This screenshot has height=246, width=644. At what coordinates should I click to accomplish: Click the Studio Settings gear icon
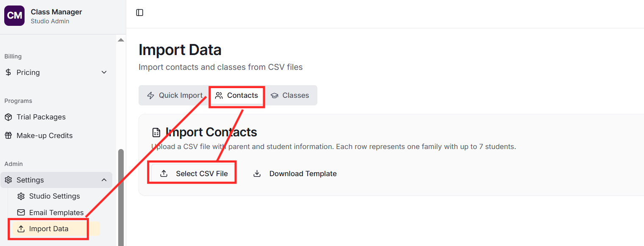click(21, 196)
